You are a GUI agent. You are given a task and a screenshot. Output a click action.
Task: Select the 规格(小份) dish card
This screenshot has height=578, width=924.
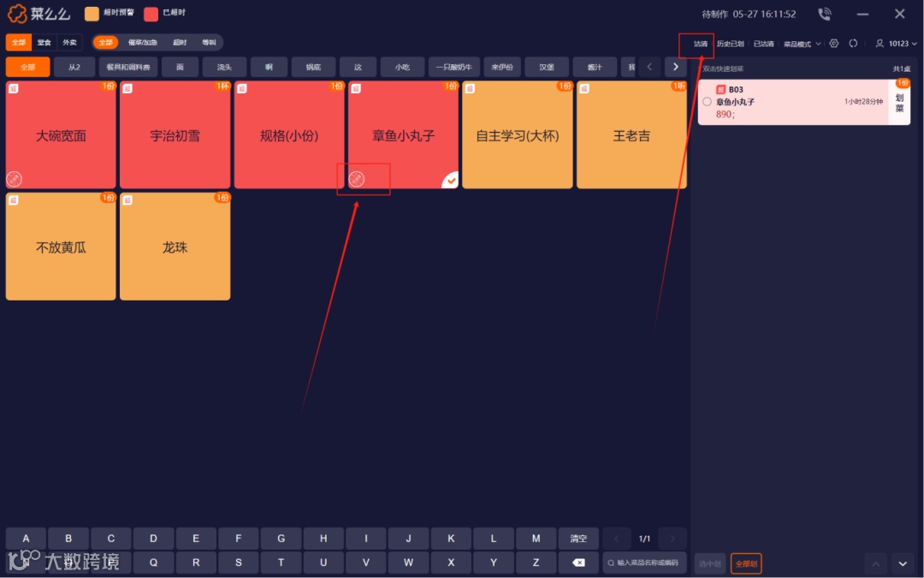tap(289, 135)
